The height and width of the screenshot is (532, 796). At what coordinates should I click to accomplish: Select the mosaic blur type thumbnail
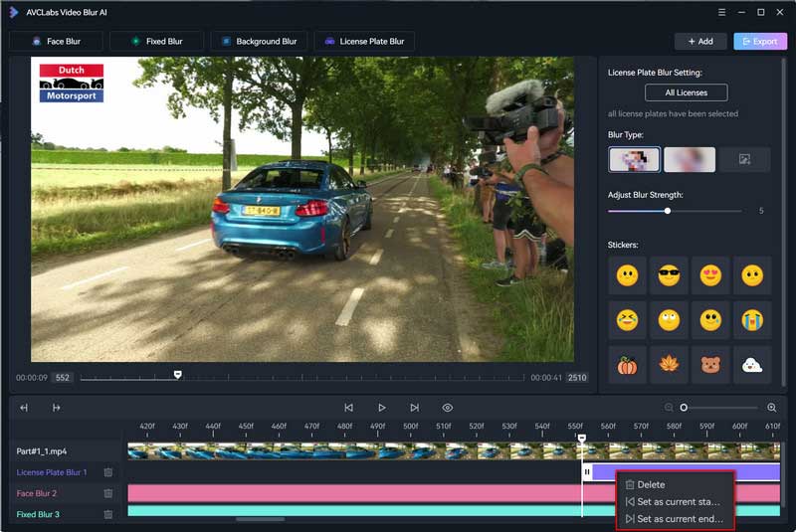pos(634,160)
